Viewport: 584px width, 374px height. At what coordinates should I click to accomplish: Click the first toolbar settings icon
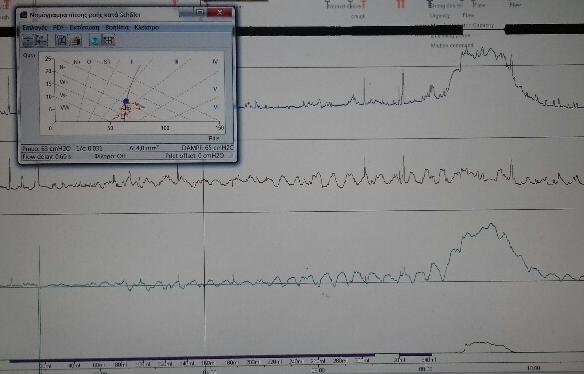point(28,40)
